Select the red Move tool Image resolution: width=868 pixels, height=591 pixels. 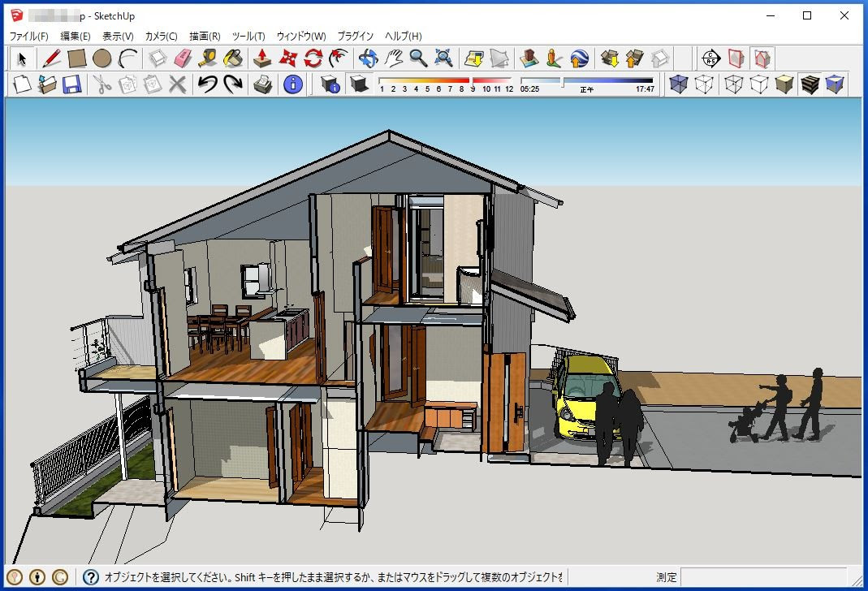[288, 58]
